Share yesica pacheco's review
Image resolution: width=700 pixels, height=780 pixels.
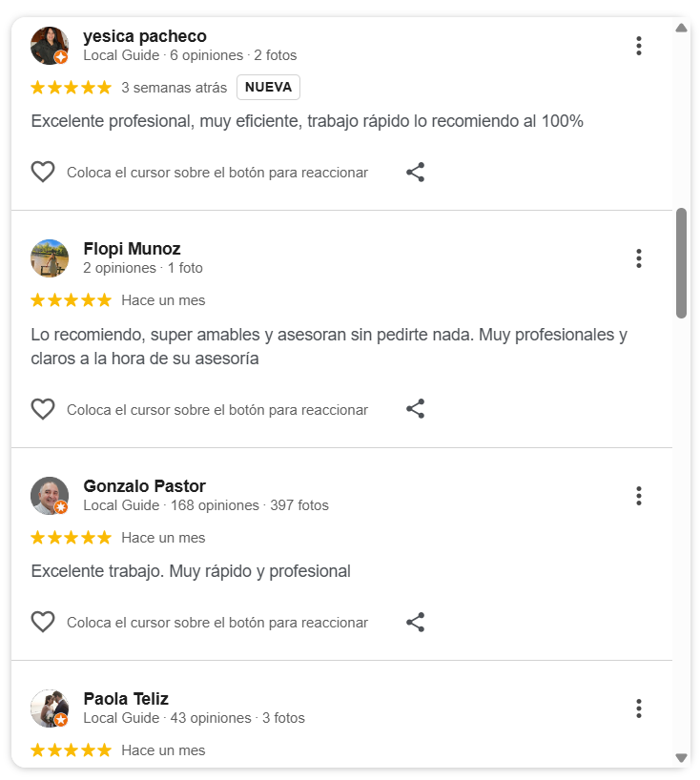pos(415,173)
